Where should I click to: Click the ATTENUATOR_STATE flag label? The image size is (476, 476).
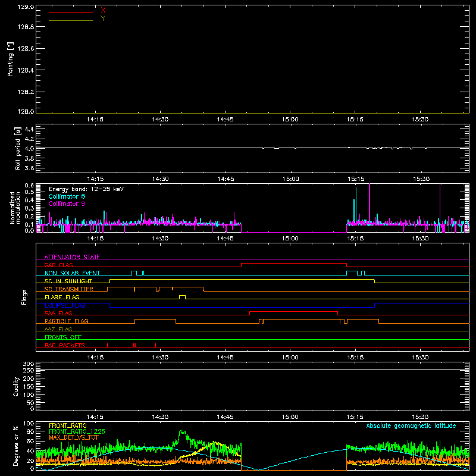[x=72, y=257]
